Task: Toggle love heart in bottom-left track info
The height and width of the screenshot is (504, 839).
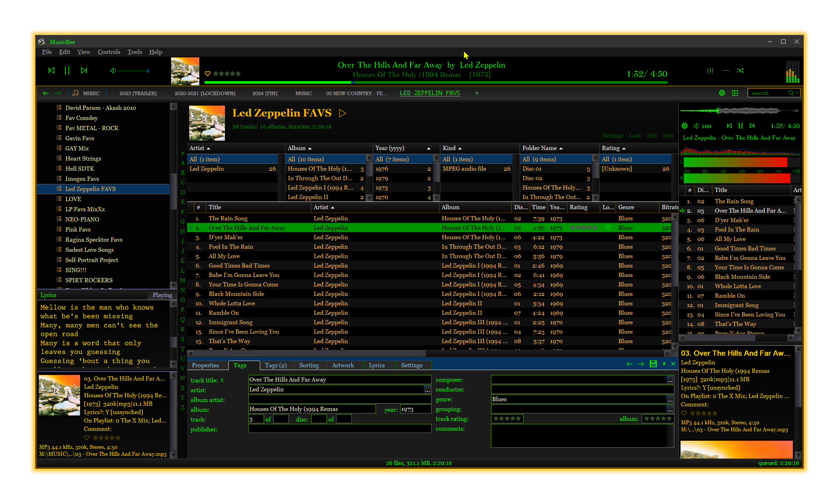Action: point(87,438)
